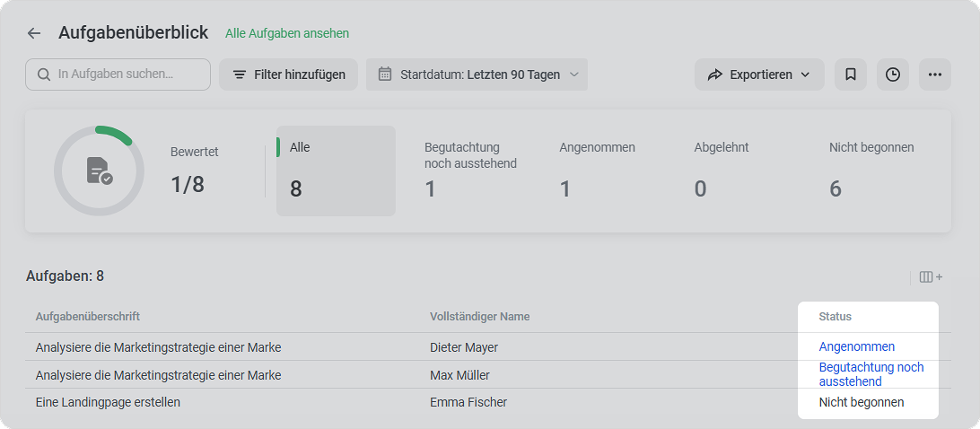Select the Alle tab showing 8

tap(336, 171)
